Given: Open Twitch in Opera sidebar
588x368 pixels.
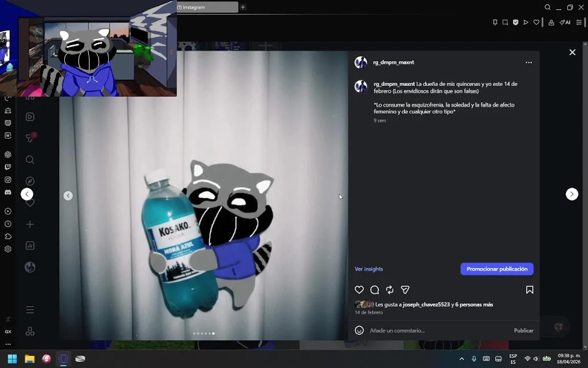Looking at the screenshot, I should tap(8, 167).
